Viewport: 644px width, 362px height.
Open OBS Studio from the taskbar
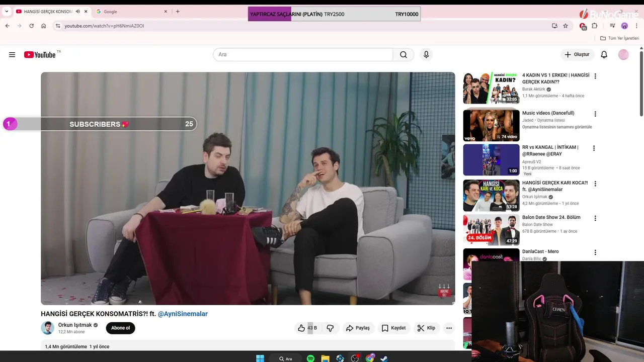coord(355,358)
